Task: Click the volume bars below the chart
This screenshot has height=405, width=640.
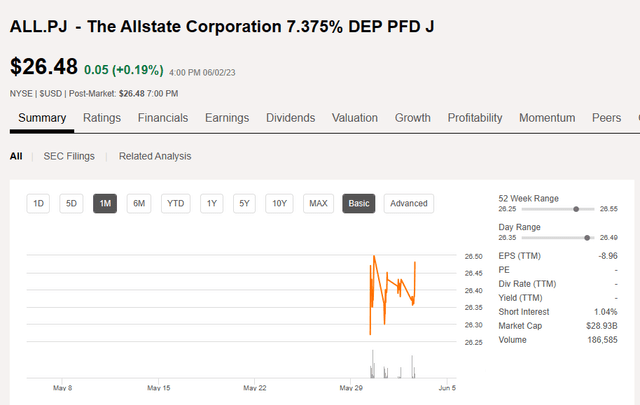Action: pyautogui.click(x=392, y=364)
